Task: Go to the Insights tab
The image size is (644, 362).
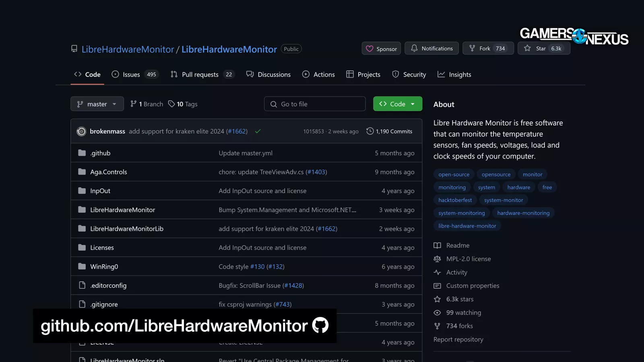Action: pos(460,74)
